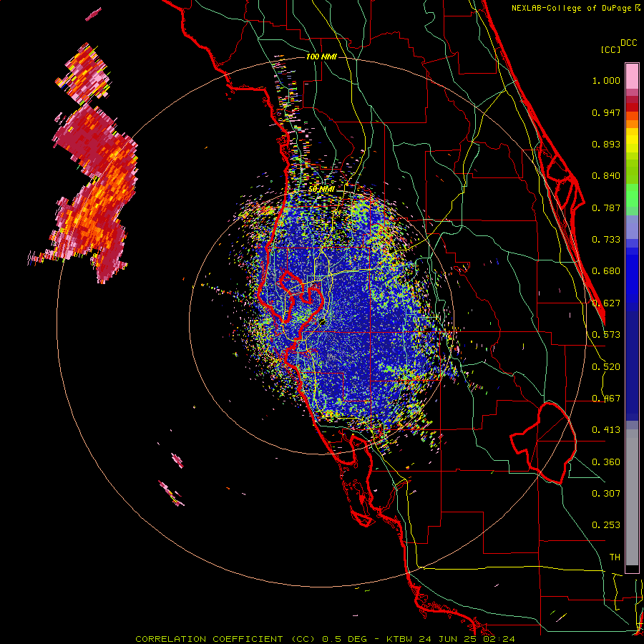Viewport: 644px width, 644px height.
Task: Click the 0.680 scale value
Action: point(606,271)
